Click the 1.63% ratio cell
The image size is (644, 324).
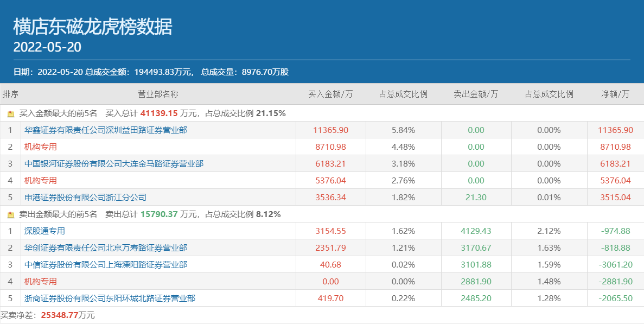click(549, 248)
